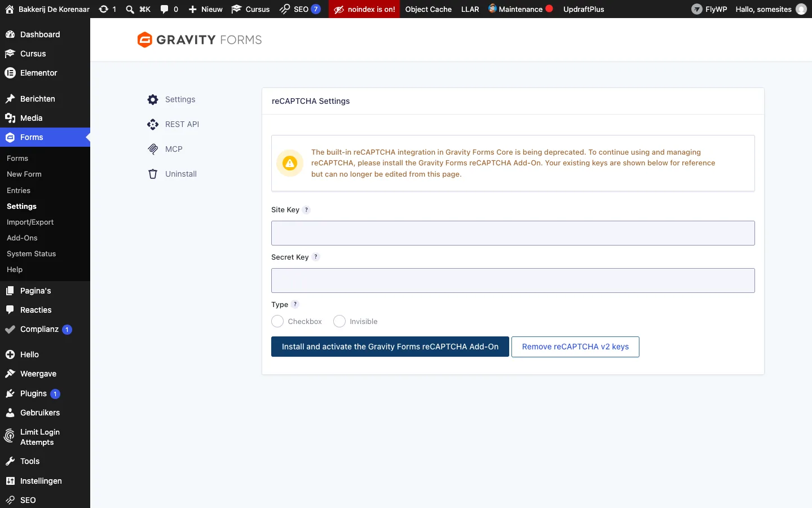This screenshot has width=812, height=508.
Task: Click the Complianz checkmark icon
Action: [10, 329]
